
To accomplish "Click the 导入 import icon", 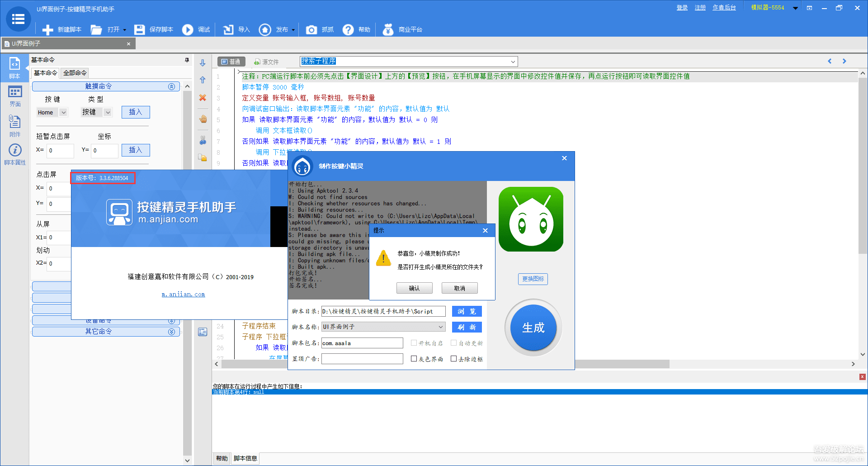I will [228, 30].
